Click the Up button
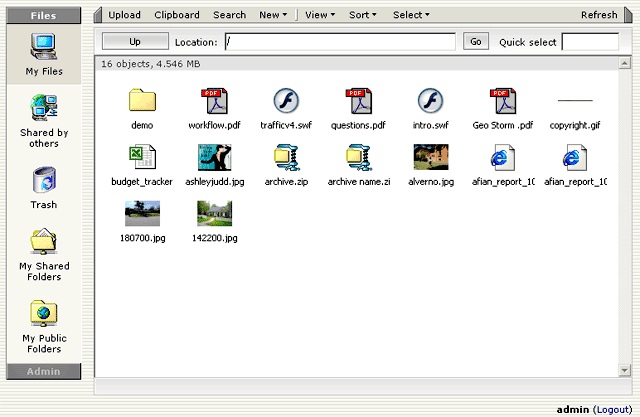This screenshot has width=640, height=417. (135, 42)
